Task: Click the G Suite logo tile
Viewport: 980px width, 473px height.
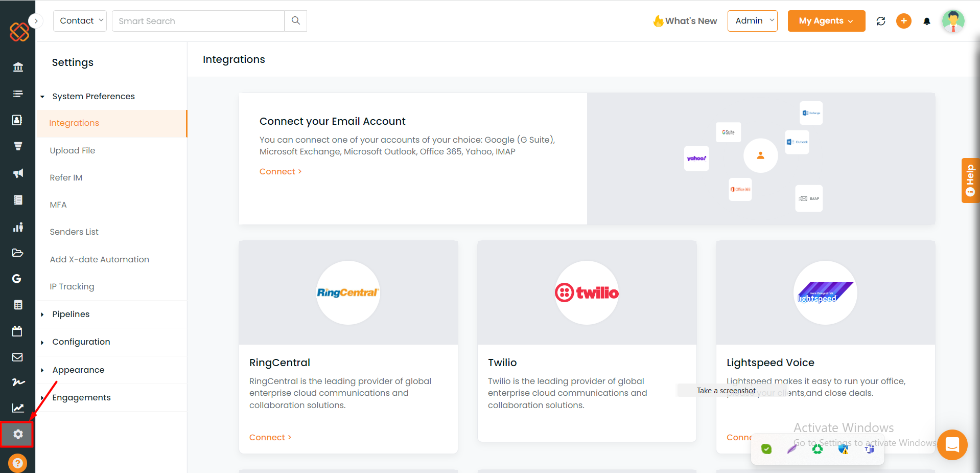Action: [728, 132]
